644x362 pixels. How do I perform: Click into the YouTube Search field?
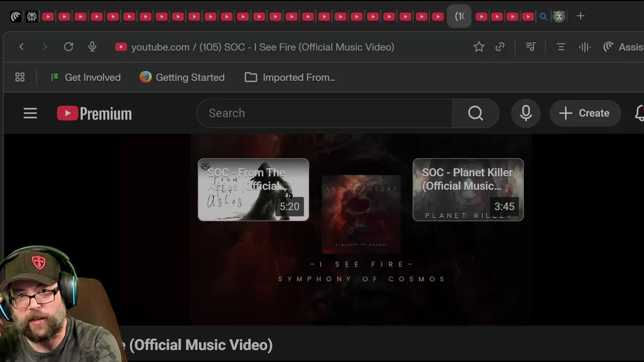pos(325,113)
